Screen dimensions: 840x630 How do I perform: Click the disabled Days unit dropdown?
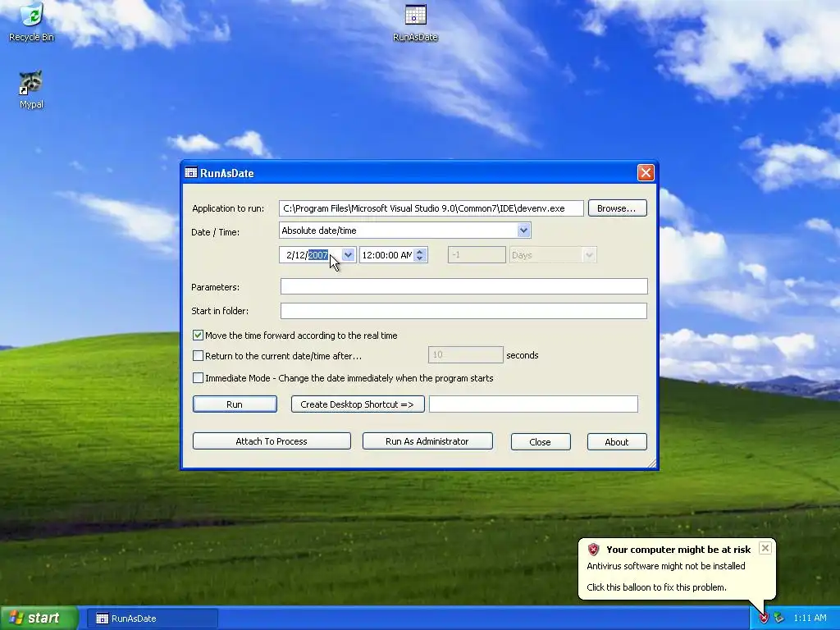(x=553, y=255)
